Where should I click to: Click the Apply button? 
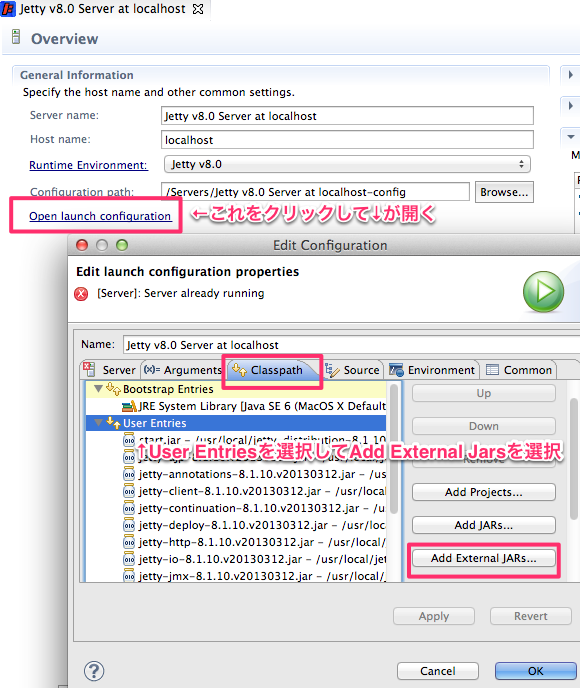(x=433, y=616)
